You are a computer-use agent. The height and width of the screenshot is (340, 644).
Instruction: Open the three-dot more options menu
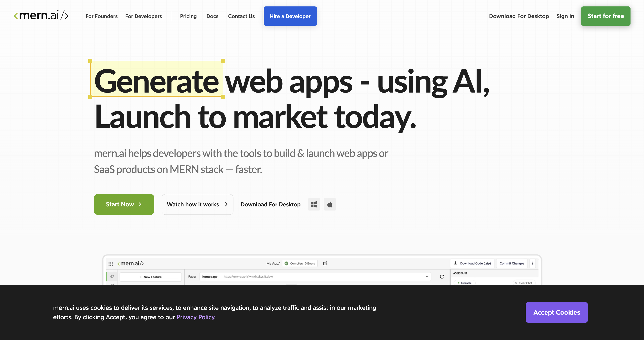click(x=533, y=263)
